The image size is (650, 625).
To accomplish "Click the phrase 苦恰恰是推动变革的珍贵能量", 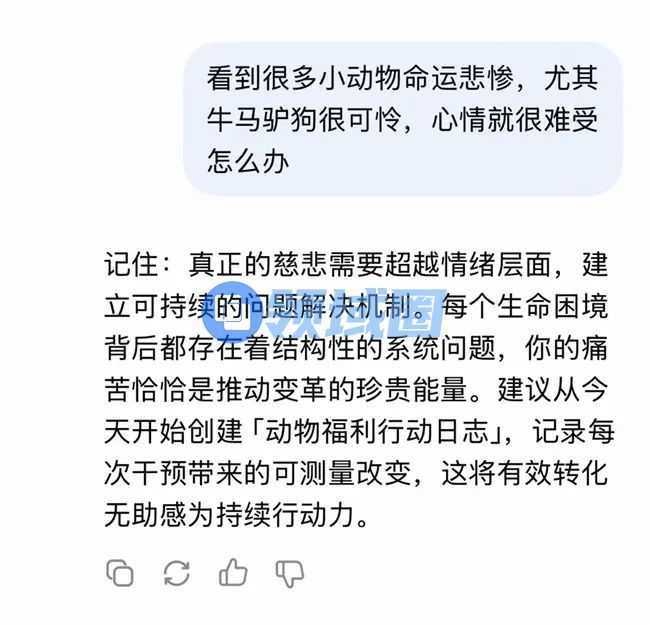I will click(x=286, y=389).
